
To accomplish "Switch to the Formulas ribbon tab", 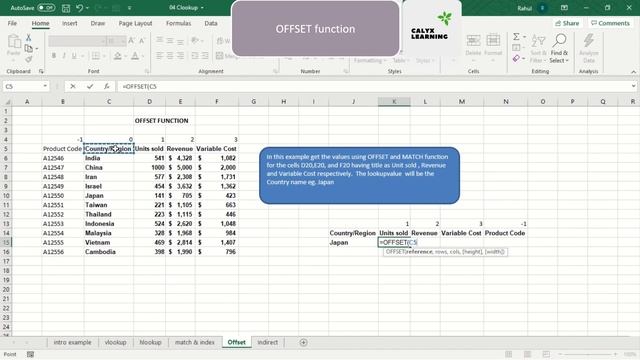I will click(178, 23).
